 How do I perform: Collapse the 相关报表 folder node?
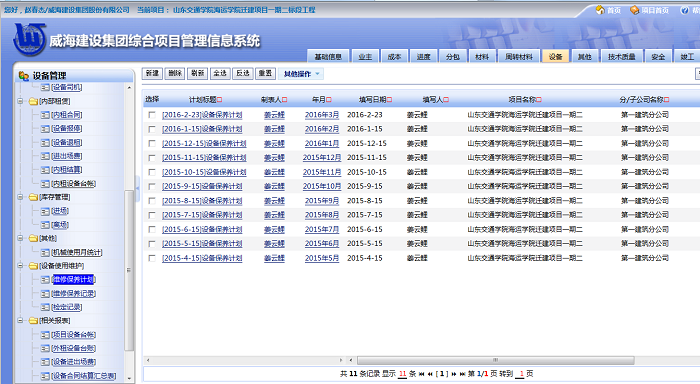point(20,320)
